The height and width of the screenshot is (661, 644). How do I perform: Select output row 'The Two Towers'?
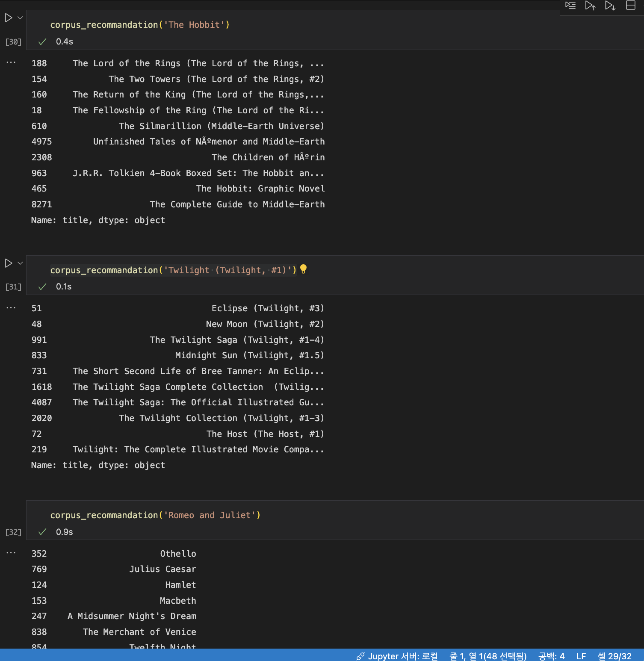tap(178, 79)
